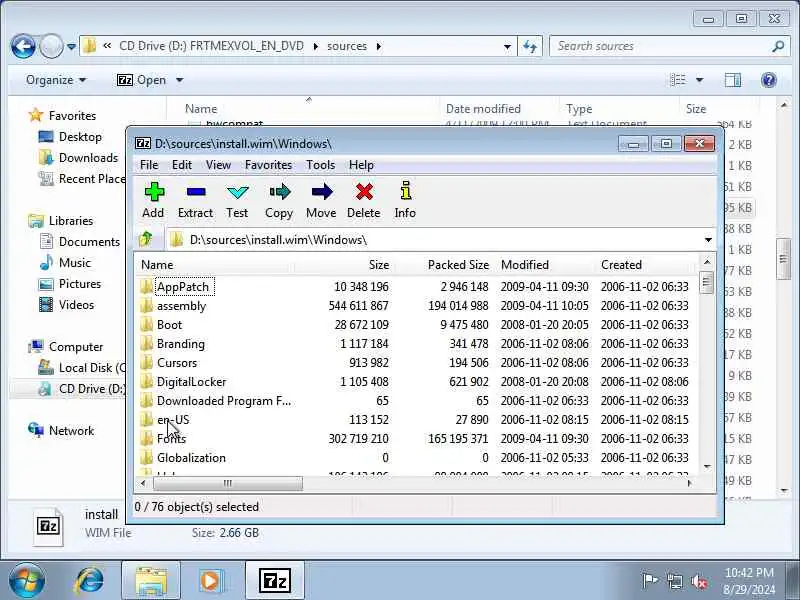Click the Forward arrow in Explorer window
Viewport: 800px width, 600px height.
(51, 46)
